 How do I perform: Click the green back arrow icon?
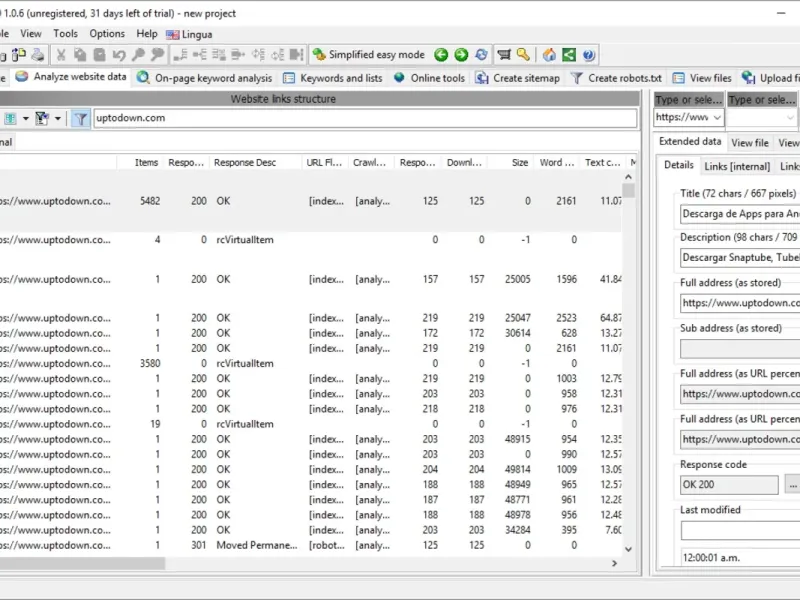tap(441, 55)
